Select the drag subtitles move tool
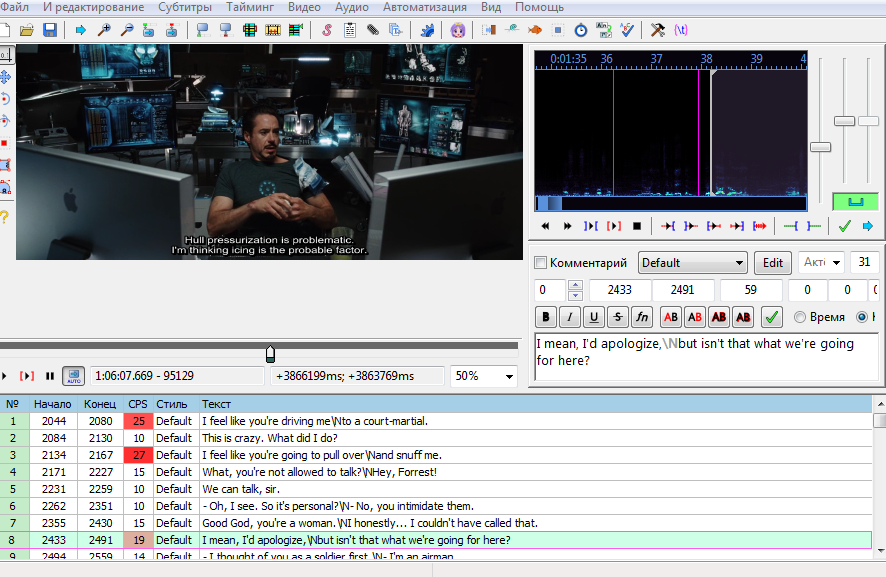This screenshot has width=886, height=577. point(5,76)
